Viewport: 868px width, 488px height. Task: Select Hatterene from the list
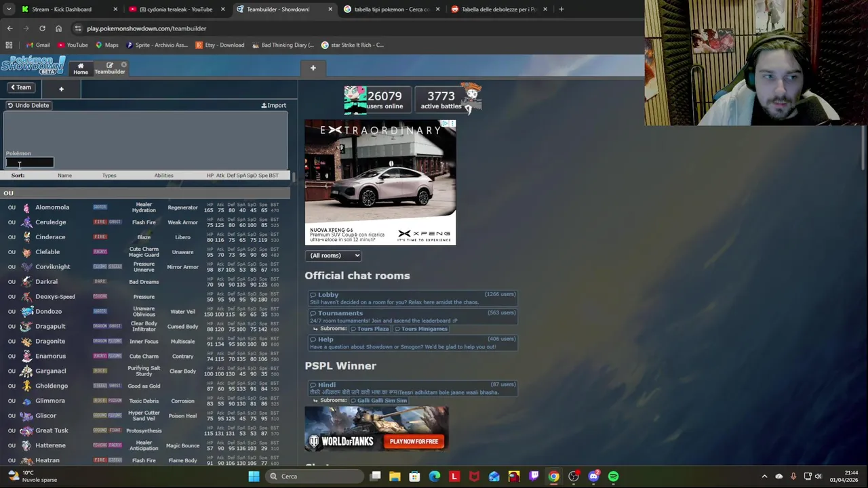click(145, 446)
